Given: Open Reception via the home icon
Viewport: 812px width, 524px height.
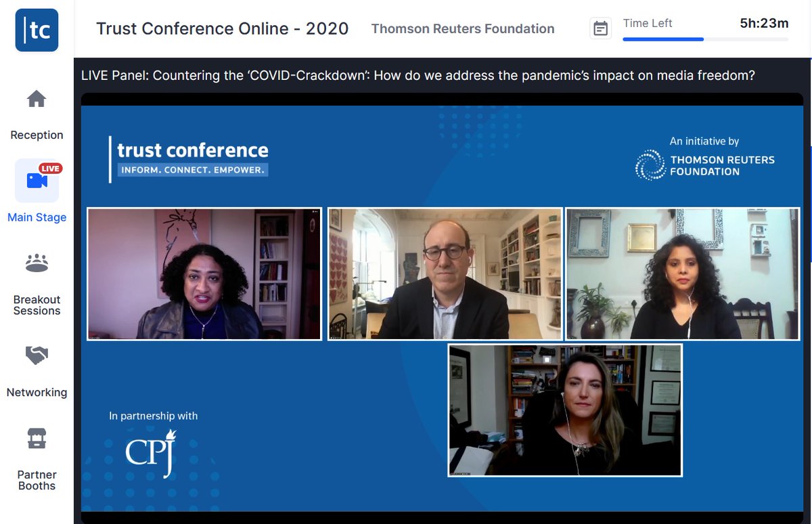Looking at the screenshot, I should (x=37, y=99).
